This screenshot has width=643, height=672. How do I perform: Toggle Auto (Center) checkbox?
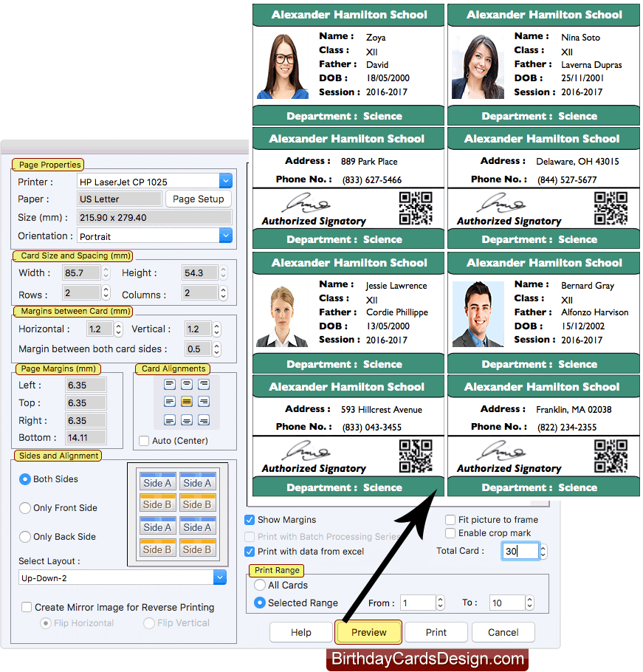point(144,441)
